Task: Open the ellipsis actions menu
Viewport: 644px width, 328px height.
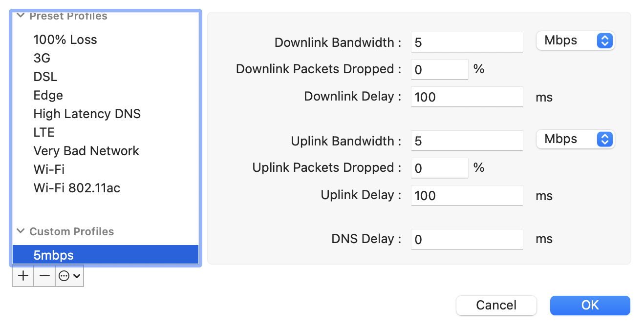Action: (69, 276)
